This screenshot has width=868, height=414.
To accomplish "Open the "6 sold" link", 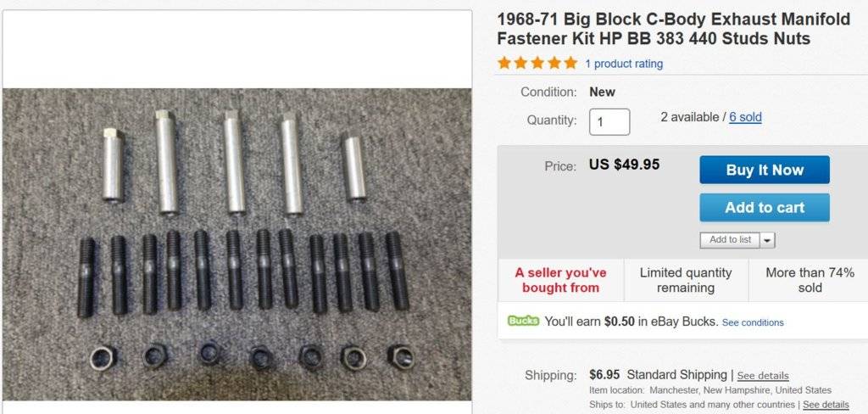I will coord(745,117).
